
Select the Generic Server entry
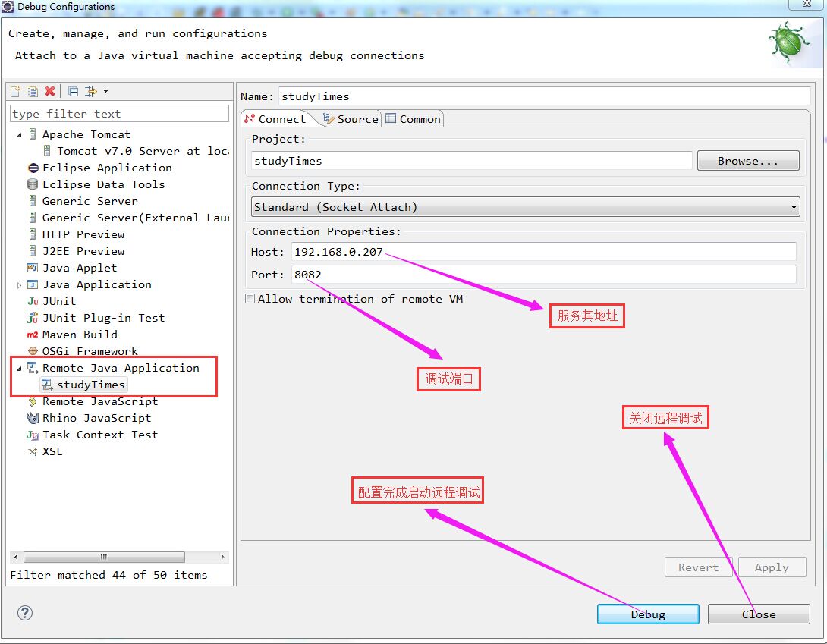90,201
